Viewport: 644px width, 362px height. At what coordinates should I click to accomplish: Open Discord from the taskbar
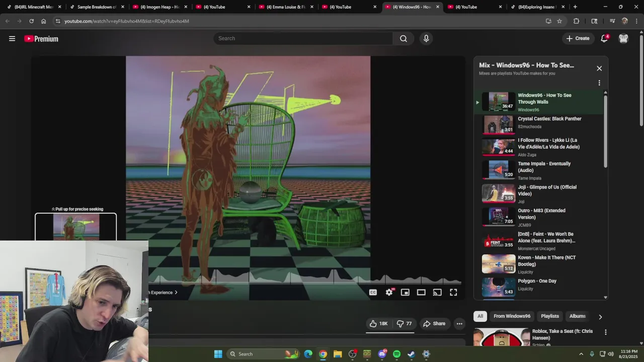coord(382,354)
